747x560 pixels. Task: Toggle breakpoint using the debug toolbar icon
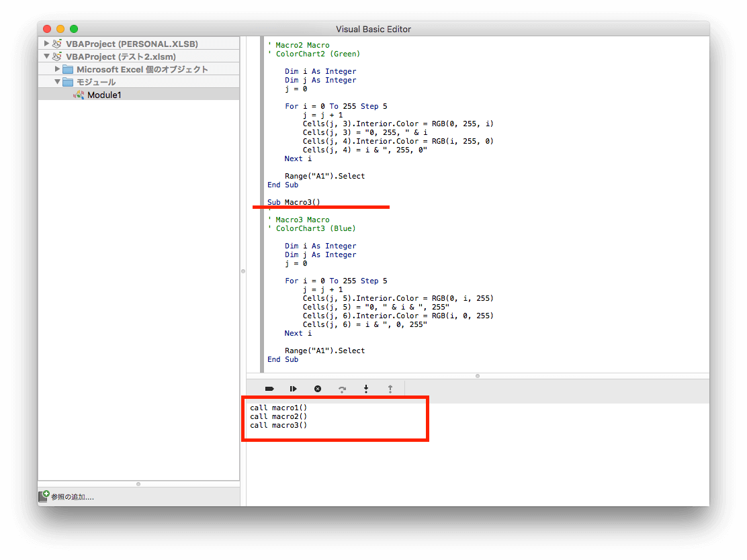point(269,389)
